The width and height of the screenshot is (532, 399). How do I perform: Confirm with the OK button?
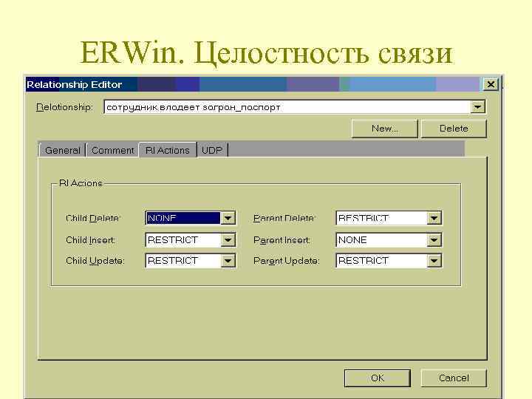point(378,378)
